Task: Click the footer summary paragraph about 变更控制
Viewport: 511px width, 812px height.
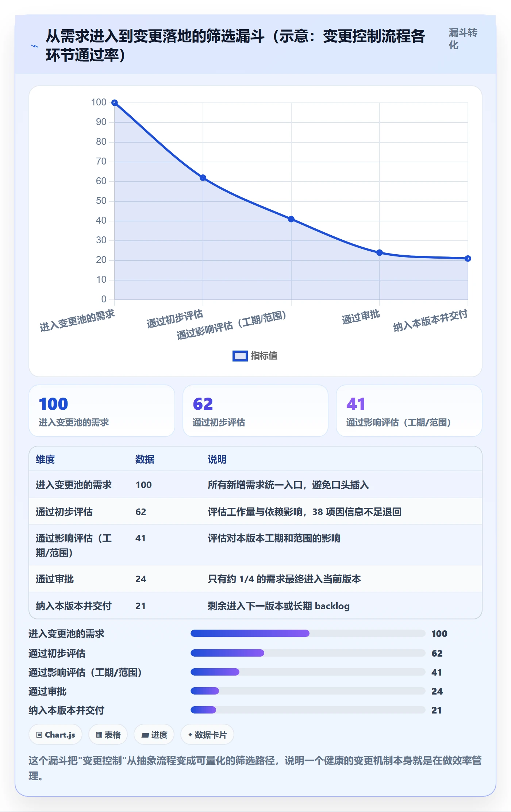Action: pos(255,768)
